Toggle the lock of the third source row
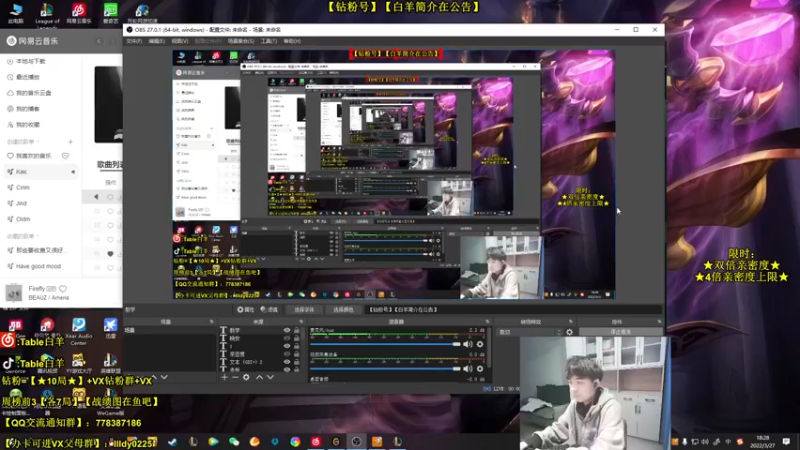 296,346
